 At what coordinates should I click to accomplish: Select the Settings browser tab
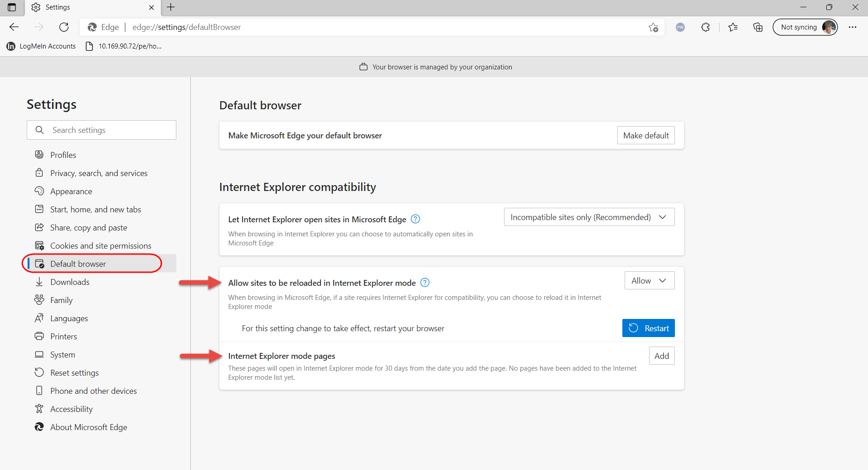93,7
